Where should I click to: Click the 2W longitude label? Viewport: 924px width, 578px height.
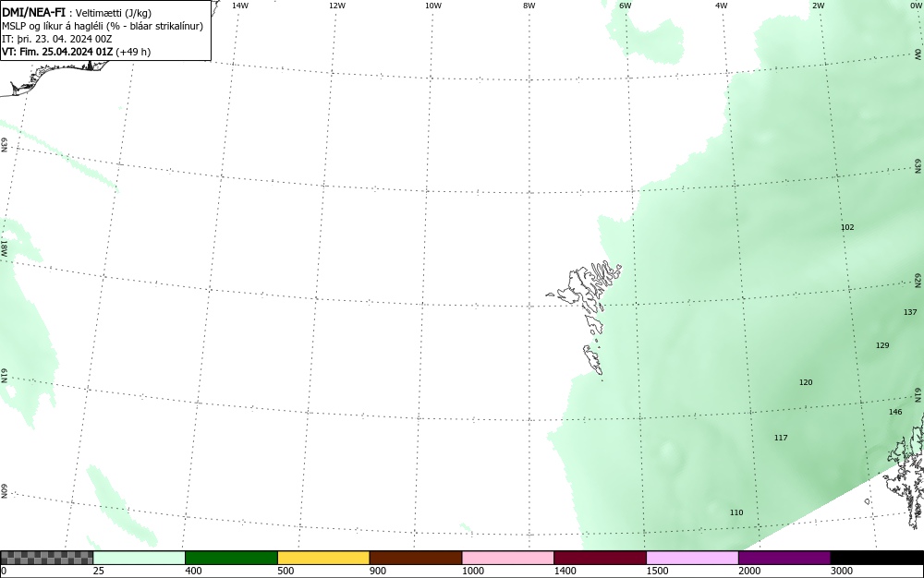click(x=818, y=6)
